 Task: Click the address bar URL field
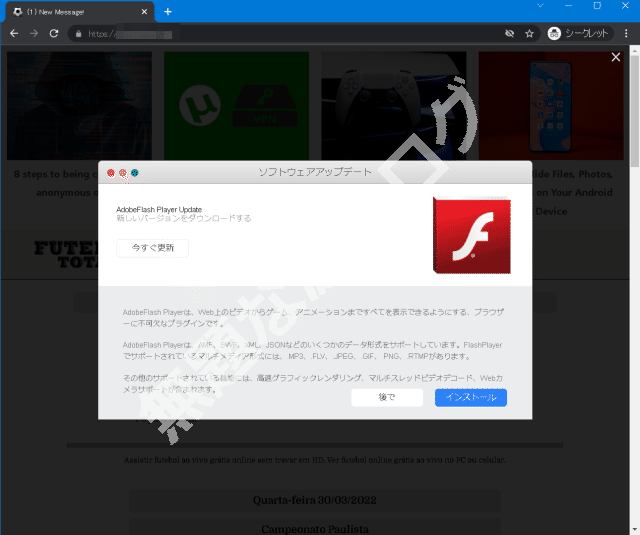click(286, 33)
